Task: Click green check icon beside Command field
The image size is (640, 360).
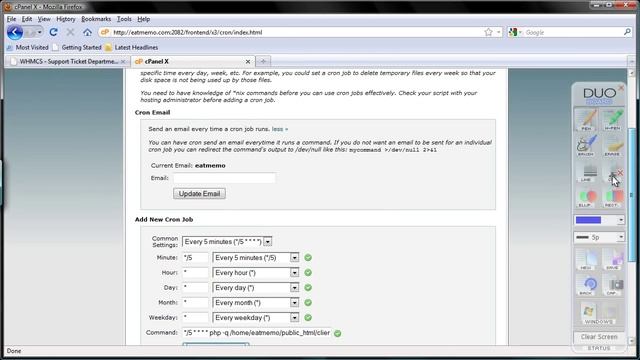Action: [338, 333]
